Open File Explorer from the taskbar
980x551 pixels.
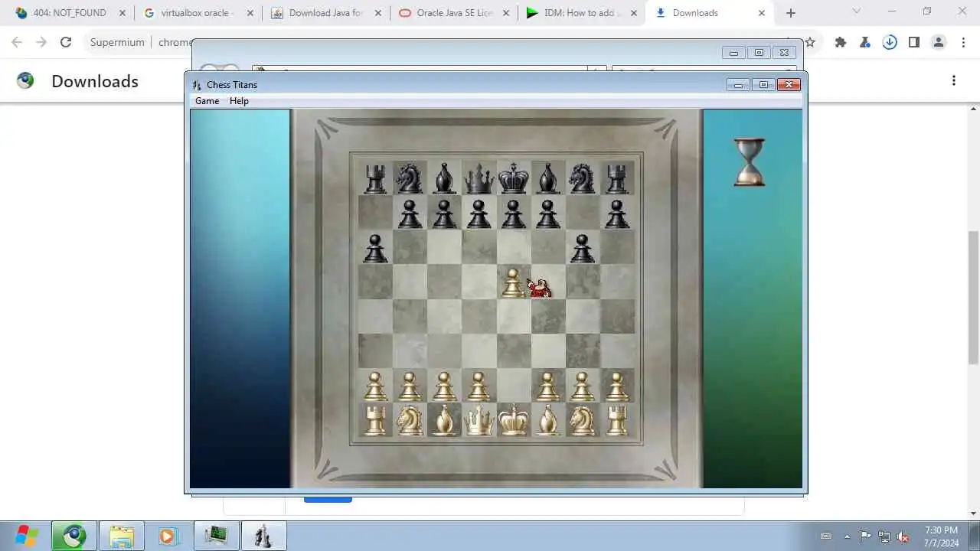click(121, 536)
